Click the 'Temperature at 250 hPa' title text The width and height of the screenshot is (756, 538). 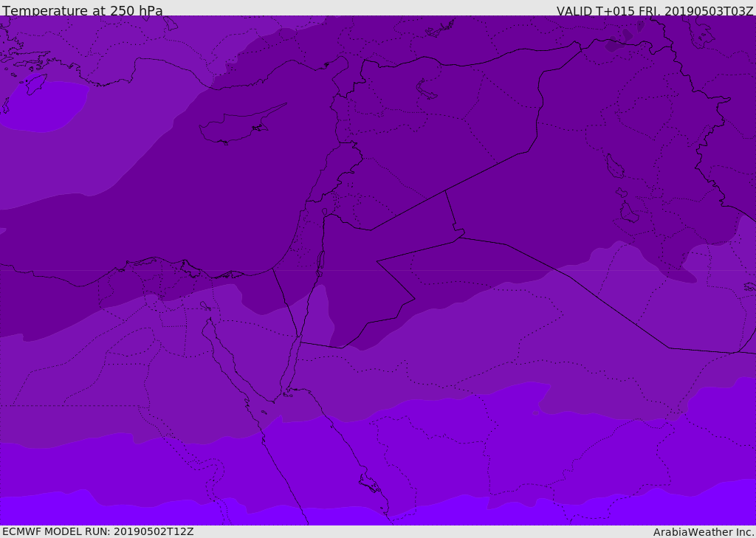(x=83, y=10)
